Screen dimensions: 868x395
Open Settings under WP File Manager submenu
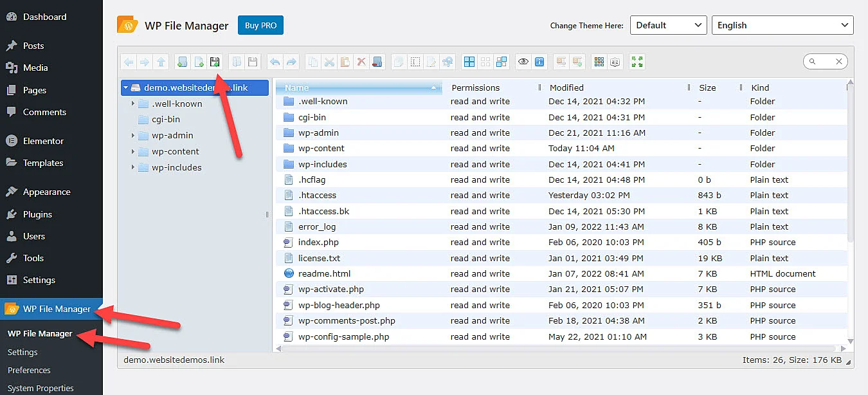[23, 352]
